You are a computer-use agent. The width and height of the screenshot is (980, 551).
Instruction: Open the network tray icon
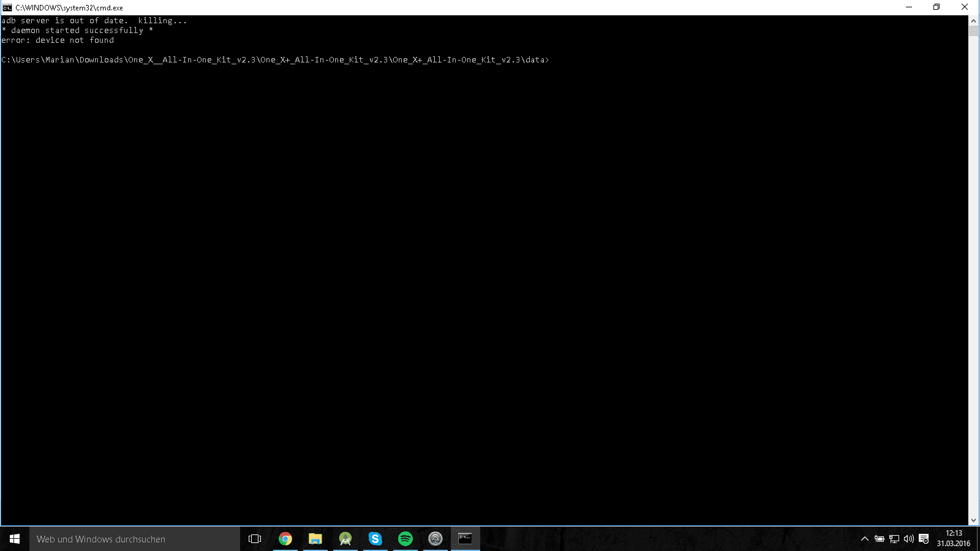pos(894,539)
